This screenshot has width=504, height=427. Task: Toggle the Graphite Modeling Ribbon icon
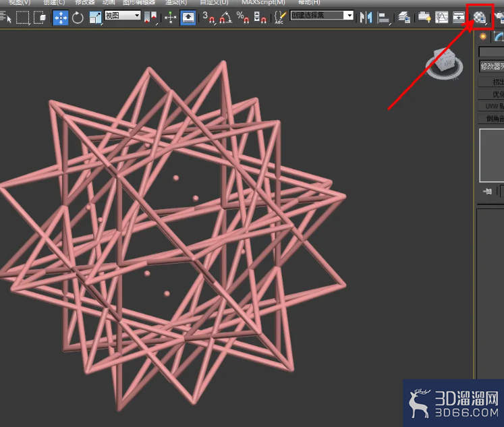pyautogui.click(x=424, y=18)
